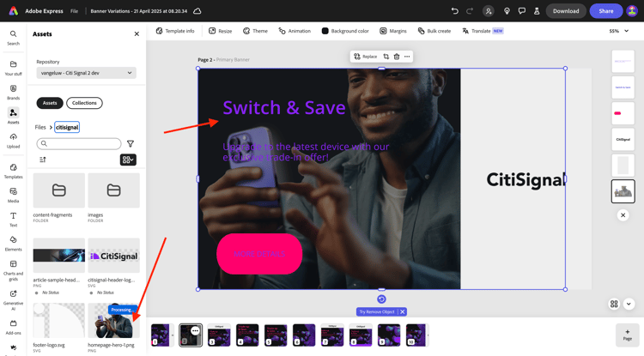Open more options on image toolbar

(407, 57)
